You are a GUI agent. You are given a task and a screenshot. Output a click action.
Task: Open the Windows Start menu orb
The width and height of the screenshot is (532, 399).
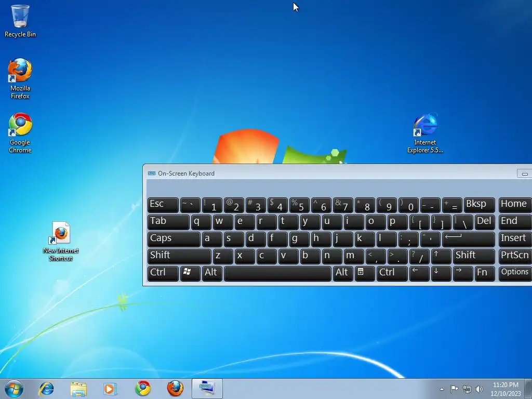[14, 389]
